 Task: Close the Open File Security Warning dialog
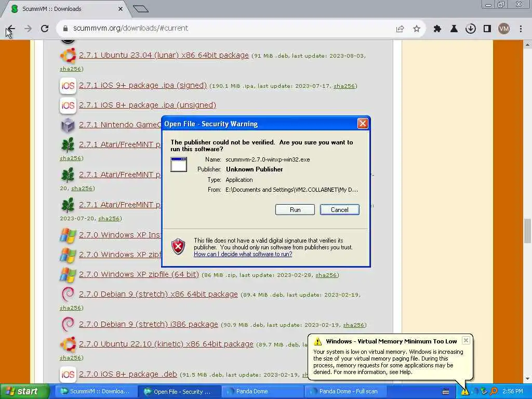tap(362, 124)
